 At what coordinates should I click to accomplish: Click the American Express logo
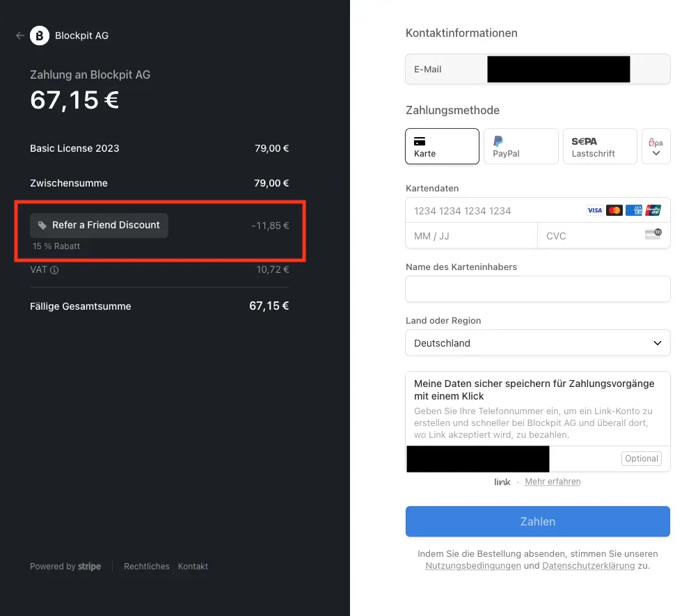tap(633, 210)
